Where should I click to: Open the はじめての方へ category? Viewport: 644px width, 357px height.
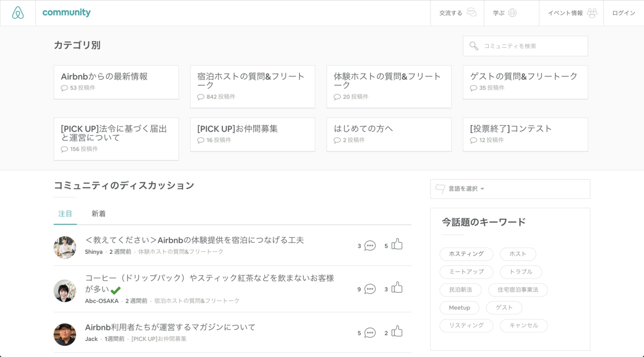[x=389, y=134]
